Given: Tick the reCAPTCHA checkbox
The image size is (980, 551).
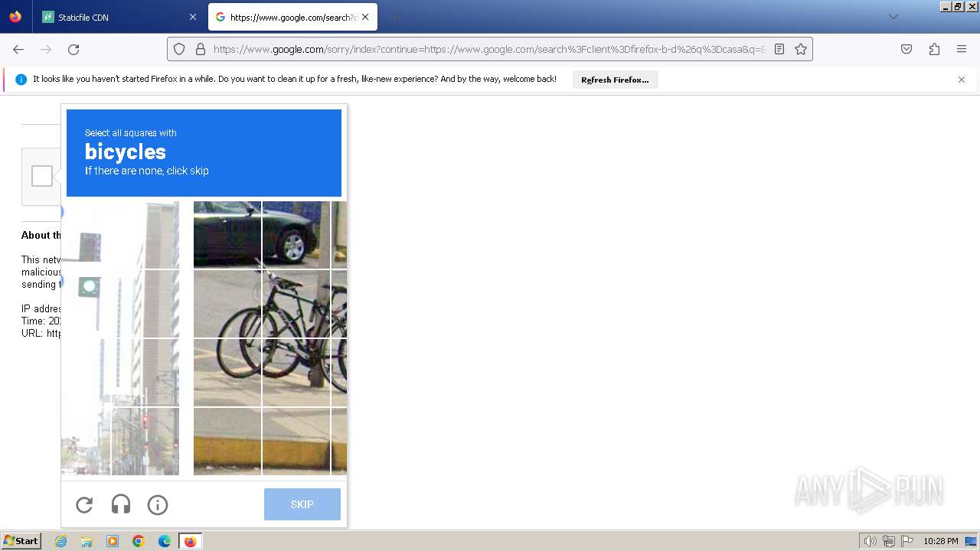Looking at the screenshot, I should pos(42,176).
